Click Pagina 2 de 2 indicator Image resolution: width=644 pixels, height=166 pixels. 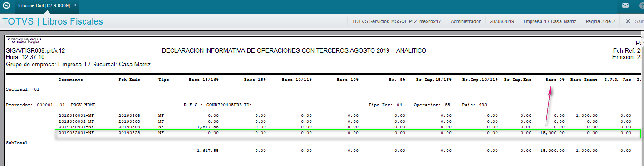(600, 21)
